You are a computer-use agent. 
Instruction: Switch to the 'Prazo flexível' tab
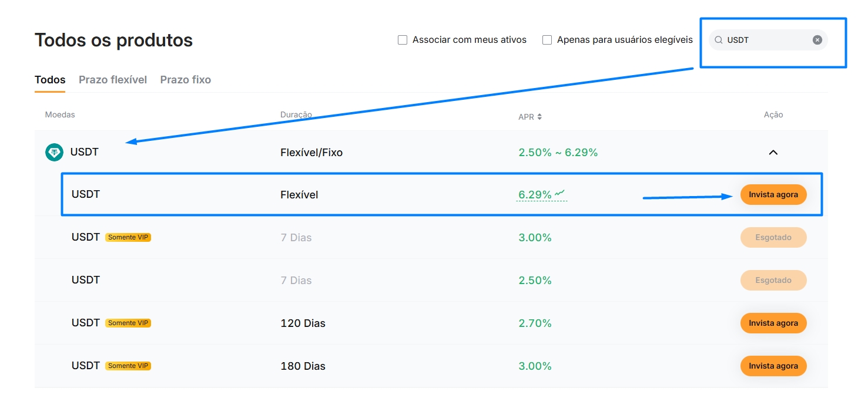pos(113,80)
